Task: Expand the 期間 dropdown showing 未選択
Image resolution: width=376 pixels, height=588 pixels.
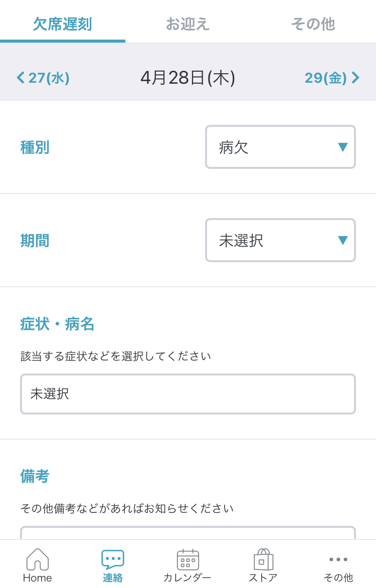Action: [280, 240]
